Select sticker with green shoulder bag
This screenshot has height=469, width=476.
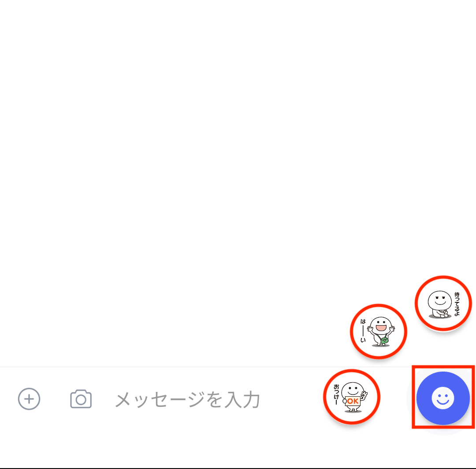tap(379, 331)
